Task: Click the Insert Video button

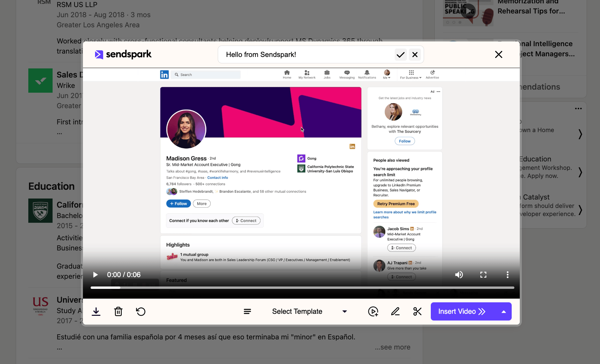Action: 462,311
